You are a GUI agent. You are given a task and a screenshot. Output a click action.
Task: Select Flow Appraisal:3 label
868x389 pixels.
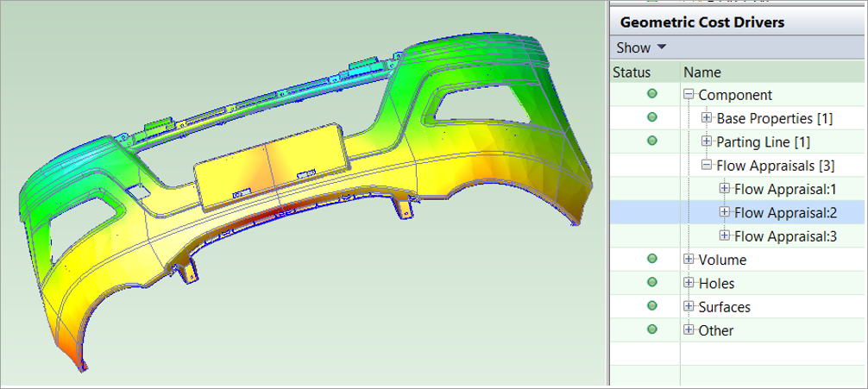click(785, 236)
